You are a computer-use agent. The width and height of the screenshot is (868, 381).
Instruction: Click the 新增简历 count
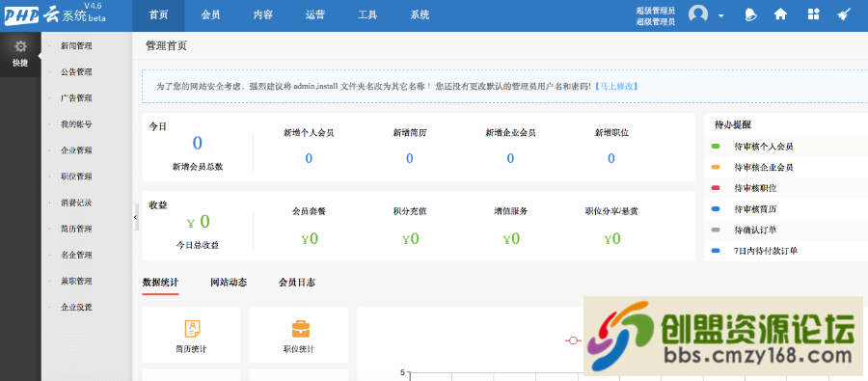[410, 159]
